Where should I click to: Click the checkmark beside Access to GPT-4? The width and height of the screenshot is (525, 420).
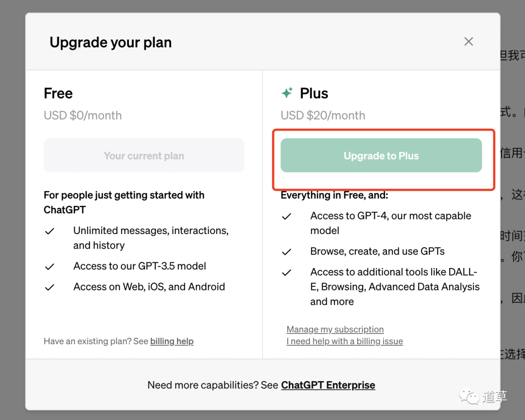[287, 217]
